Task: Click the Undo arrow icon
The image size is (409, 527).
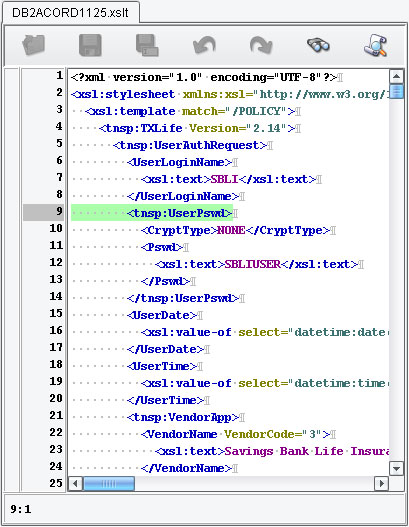Action: coord(204,45)
